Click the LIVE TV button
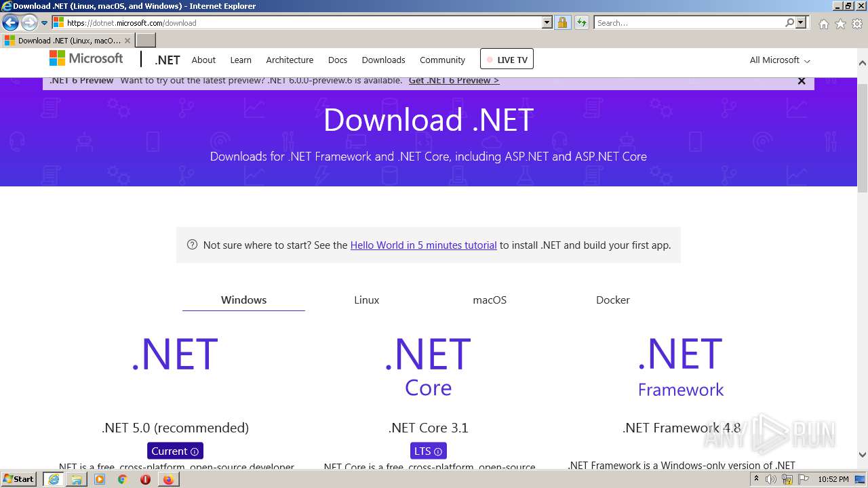 click(x=507, y=59)
